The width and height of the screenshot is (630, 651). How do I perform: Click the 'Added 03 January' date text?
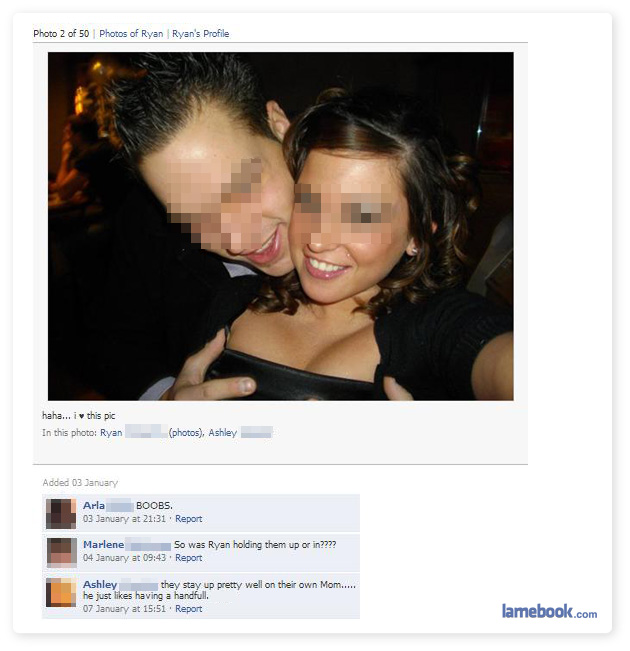[x=80, y=483]
